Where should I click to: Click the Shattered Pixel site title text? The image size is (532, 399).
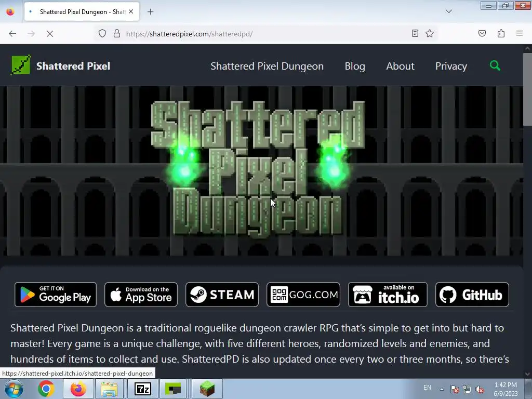pos(73,66)
